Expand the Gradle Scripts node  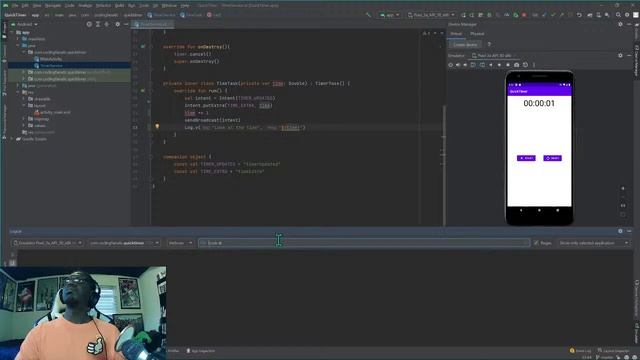12,139
